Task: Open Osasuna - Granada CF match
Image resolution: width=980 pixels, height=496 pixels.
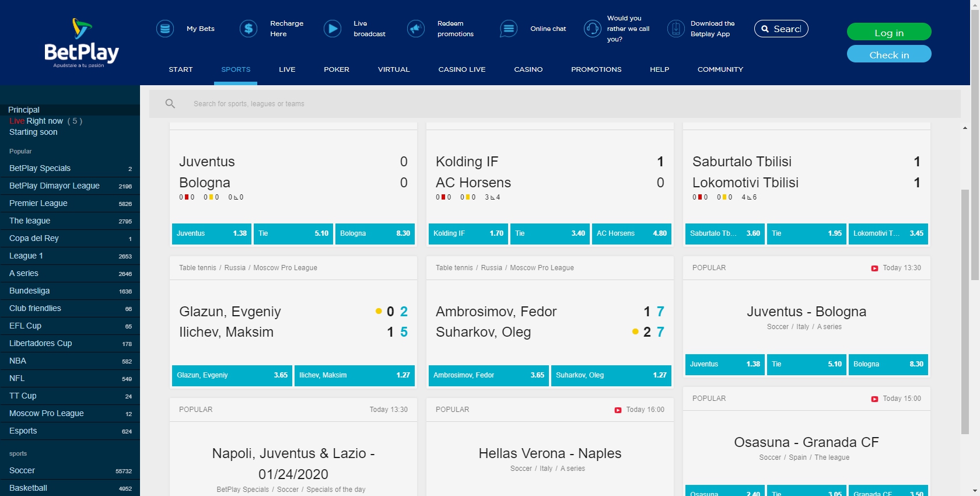Action: 807,442
